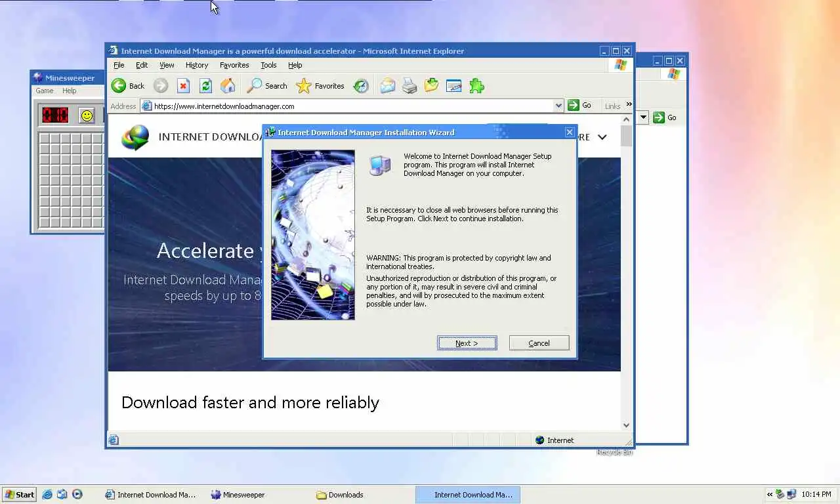This screenshot has height=504, width=840.
Task: Open the Edit menu
Action: pyautogui.click(x=142, y=65)
